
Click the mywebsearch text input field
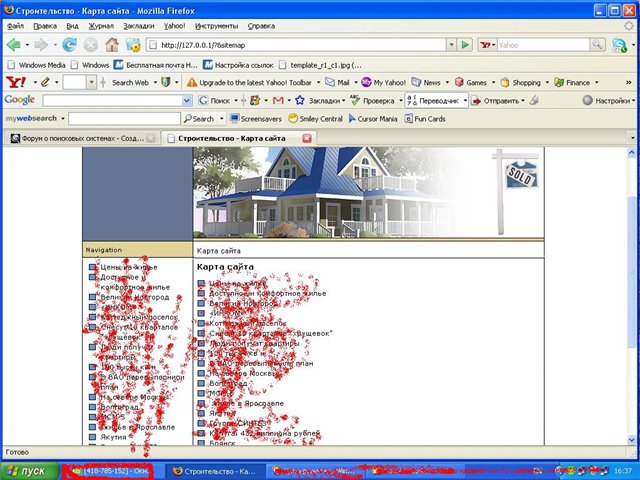click(x=124, y=119)
